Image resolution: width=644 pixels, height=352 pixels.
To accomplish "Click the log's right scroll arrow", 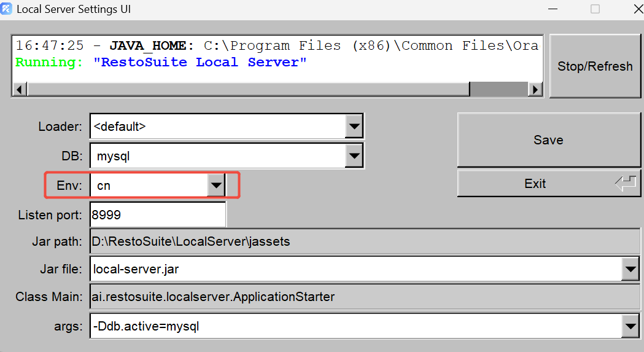I will (x=535, y=89).
